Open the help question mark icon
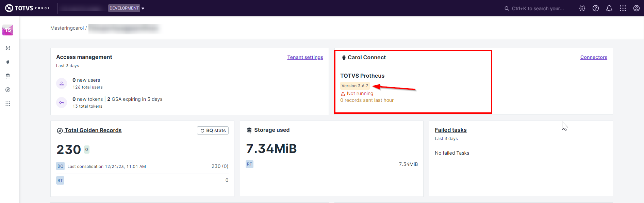 596,8
